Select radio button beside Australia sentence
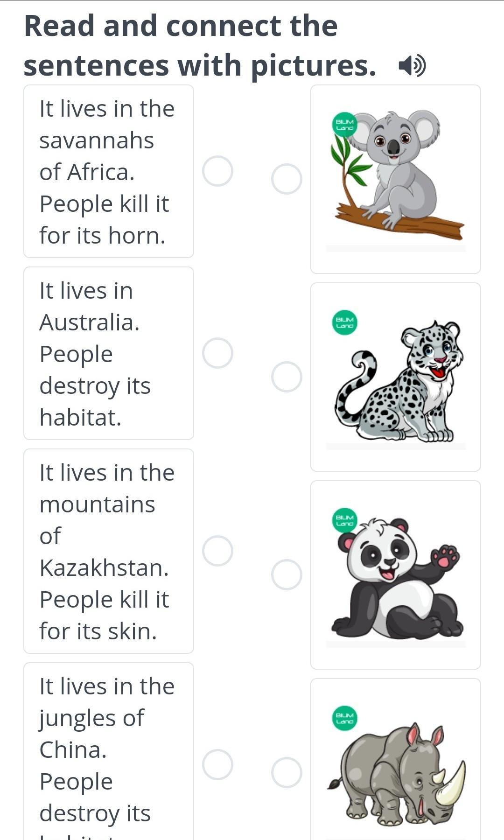Viewport: 504px width, 840px height. 217,353
